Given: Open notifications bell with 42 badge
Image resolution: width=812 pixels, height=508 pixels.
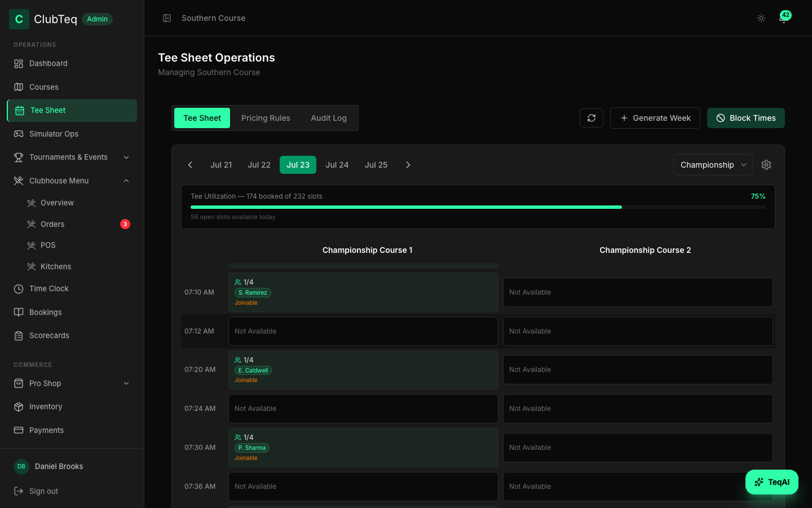Looking at the screenshot, I should pyautogui.click(x=784, y=18).
